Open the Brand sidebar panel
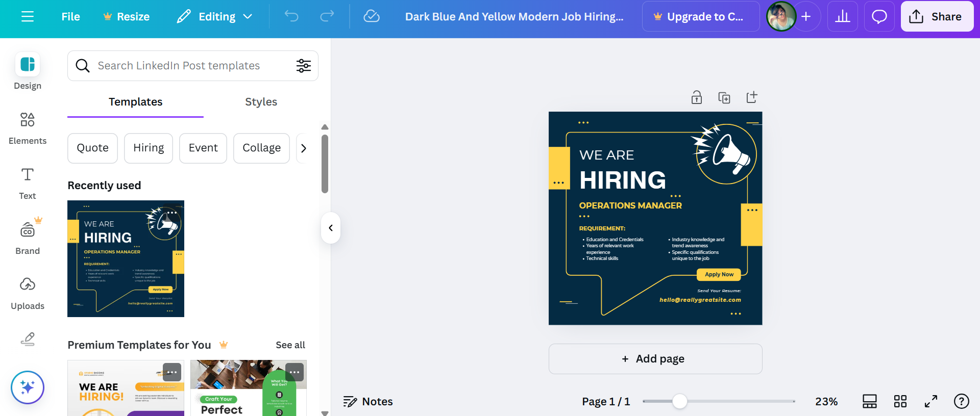The height and width of the screenshot is (416, 980). point(28,238)
